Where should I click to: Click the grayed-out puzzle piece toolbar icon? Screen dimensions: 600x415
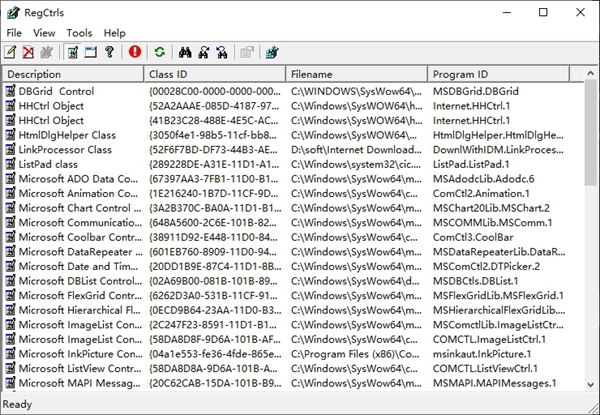[46, 52]
